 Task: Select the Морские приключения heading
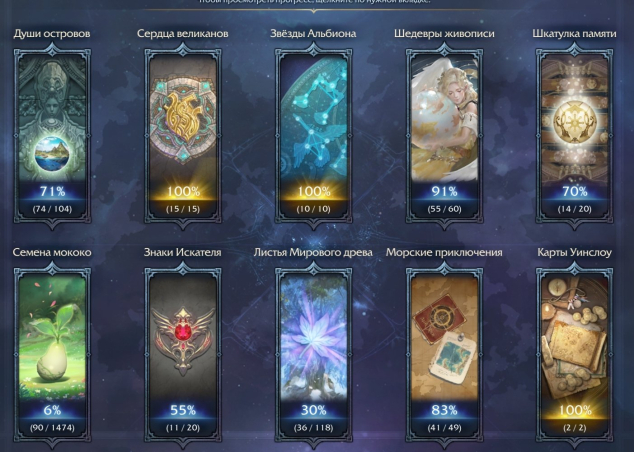pyautogui.click(x=444, y=253)
